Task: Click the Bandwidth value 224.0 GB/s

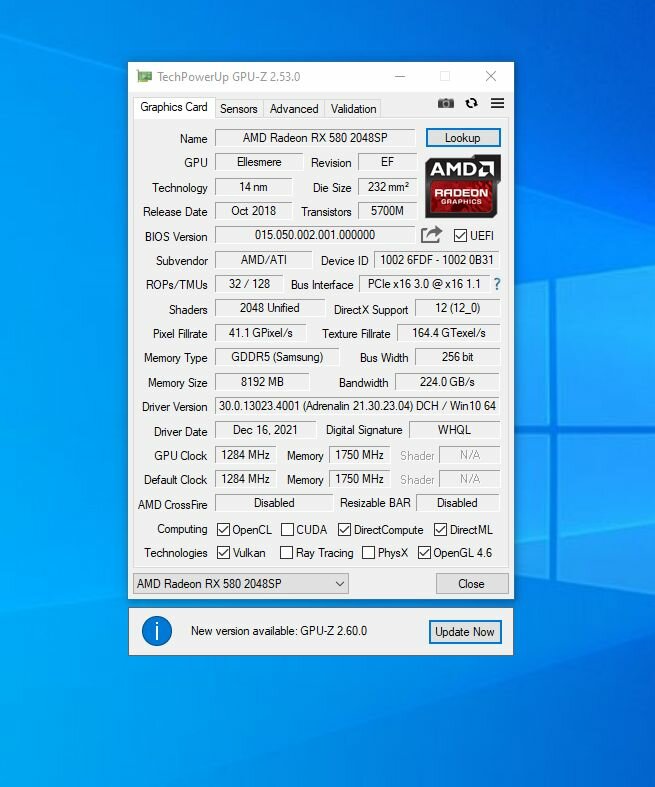Action: click(447, 382)
